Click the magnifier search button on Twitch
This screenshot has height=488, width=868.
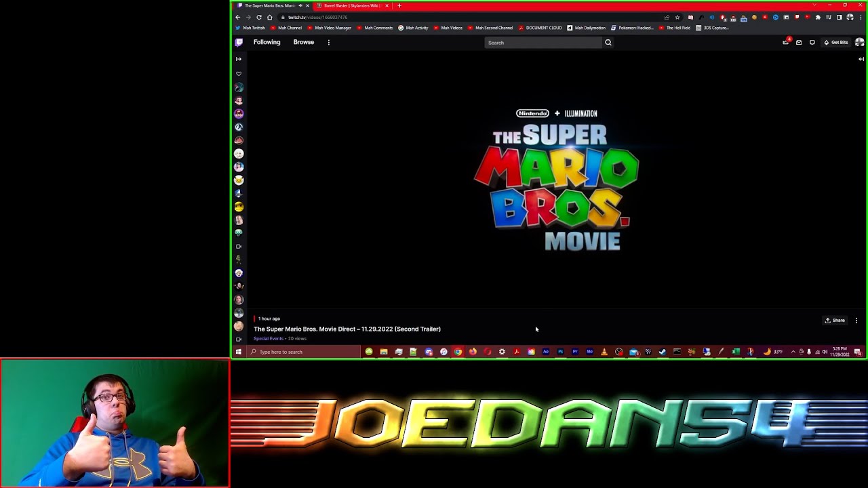[608, 43]
